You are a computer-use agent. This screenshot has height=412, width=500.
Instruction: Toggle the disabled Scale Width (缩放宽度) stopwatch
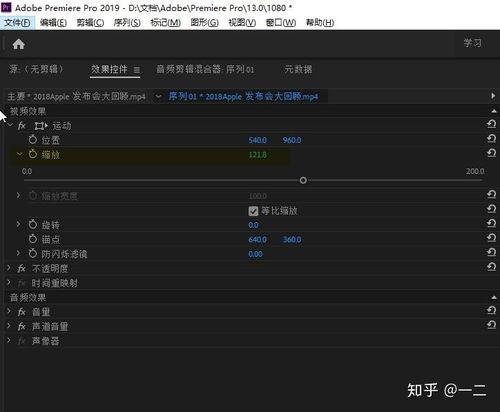[33, 196]
